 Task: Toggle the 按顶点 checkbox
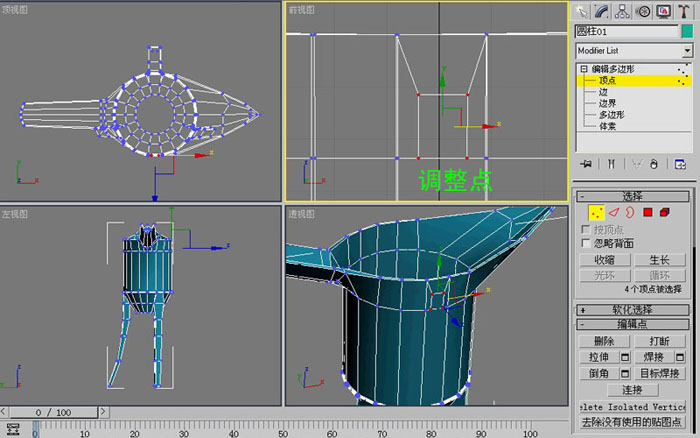pyautogui.click(x=586, y=229)
